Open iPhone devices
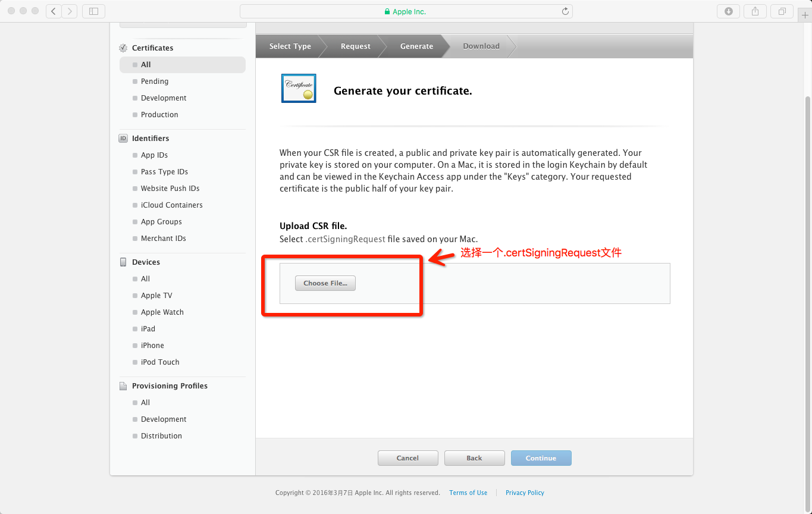Screen dimensions: 812x514 point(152,346)
